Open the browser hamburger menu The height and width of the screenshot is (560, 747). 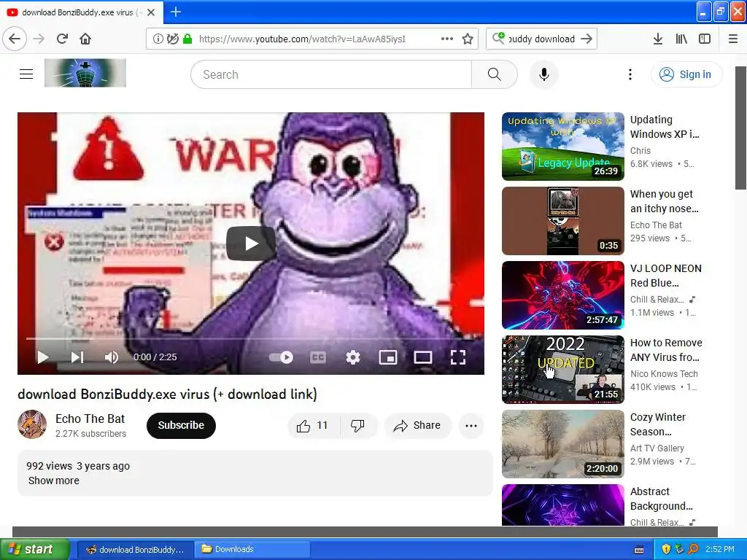point(733,39)
